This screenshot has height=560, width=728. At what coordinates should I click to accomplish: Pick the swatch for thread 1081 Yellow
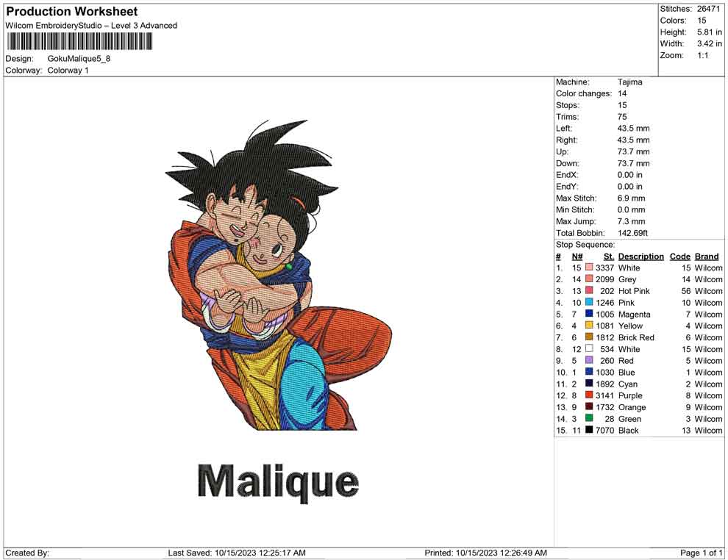click(x=589, y=326)
